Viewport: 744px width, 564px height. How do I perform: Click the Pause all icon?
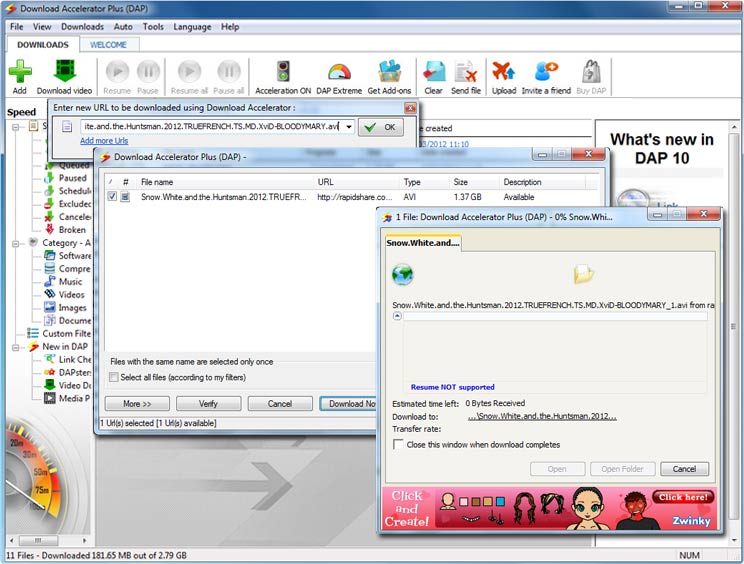pos(229,72)
